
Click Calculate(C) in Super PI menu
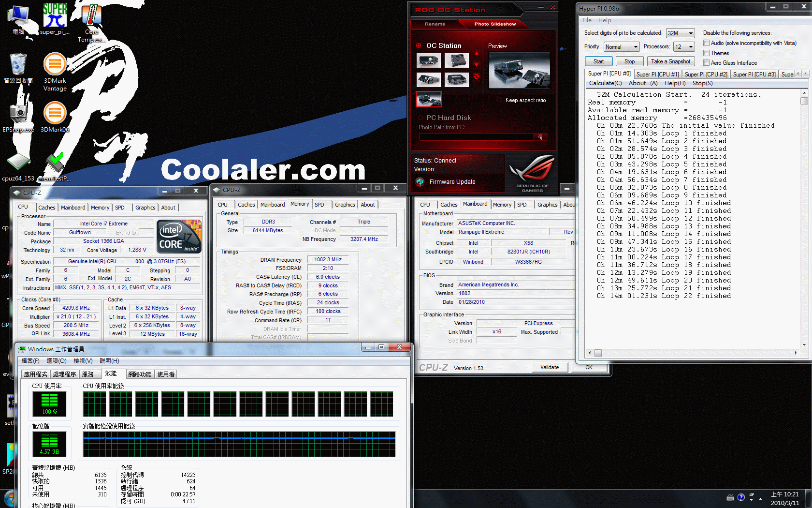(605, 83)
